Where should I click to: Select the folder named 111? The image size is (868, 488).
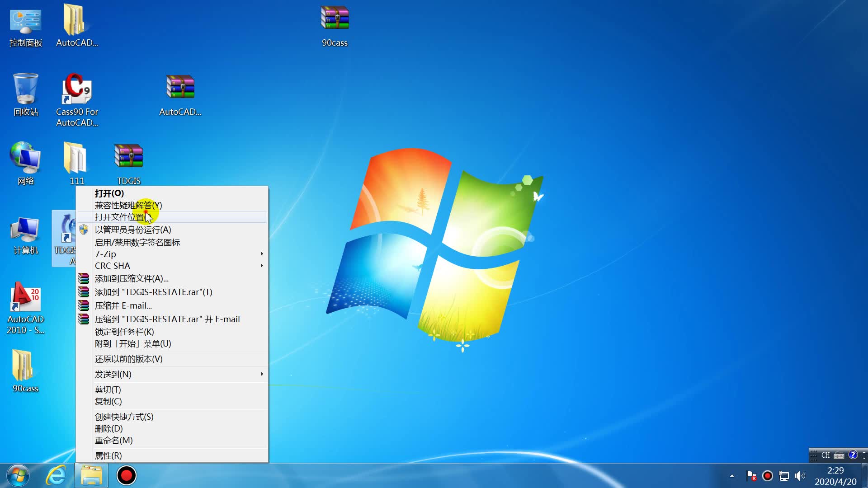(x=77, y=164)
